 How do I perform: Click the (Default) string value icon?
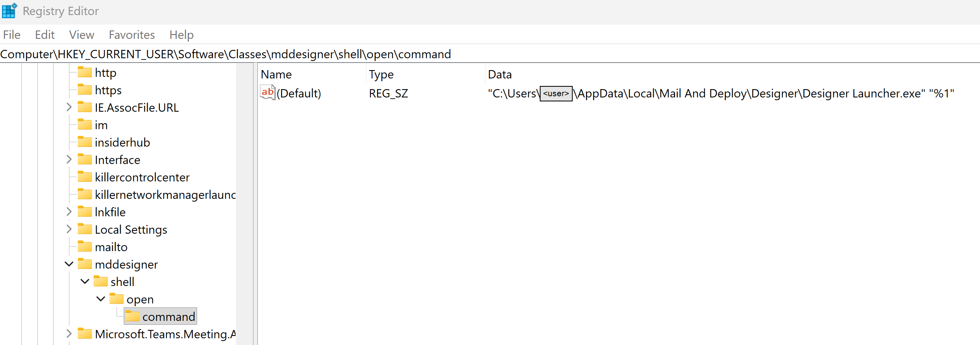(x=267, y=93)
